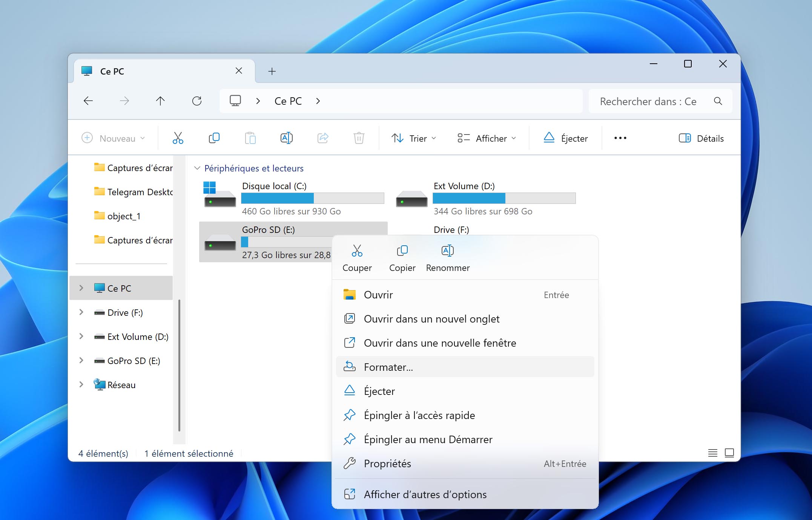
Task: Choose Couper in the context menu
Action: point(357,258)
